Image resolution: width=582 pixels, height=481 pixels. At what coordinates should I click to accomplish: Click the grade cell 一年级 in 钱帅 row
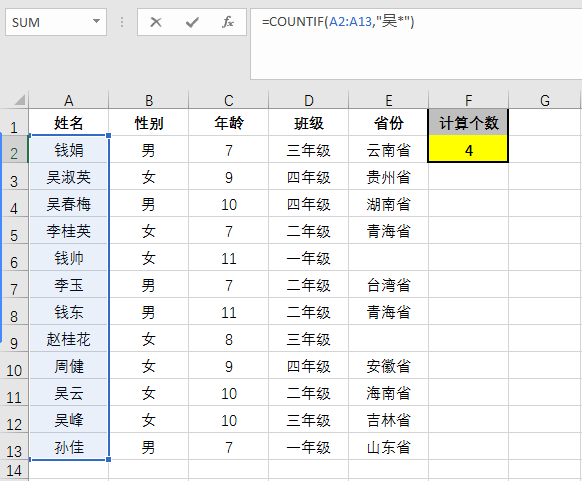tap(308, 258)
